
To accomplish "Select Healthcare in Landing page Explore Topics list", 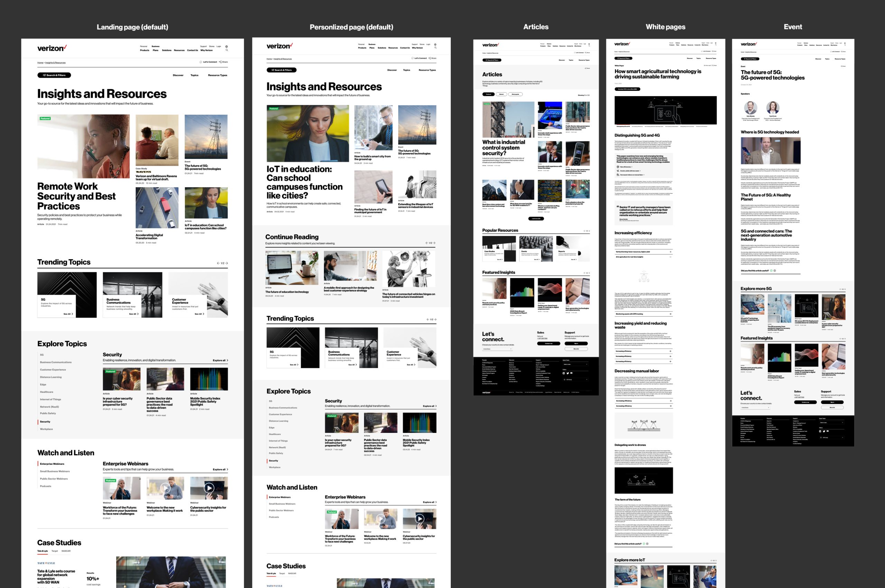I will pos(47,392).
